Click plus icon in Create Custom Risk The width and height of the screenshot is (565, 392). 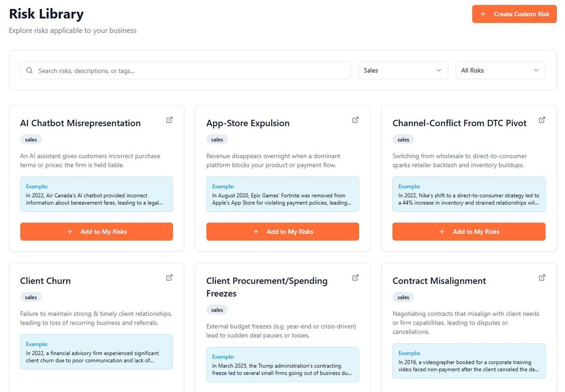[483, 14]
